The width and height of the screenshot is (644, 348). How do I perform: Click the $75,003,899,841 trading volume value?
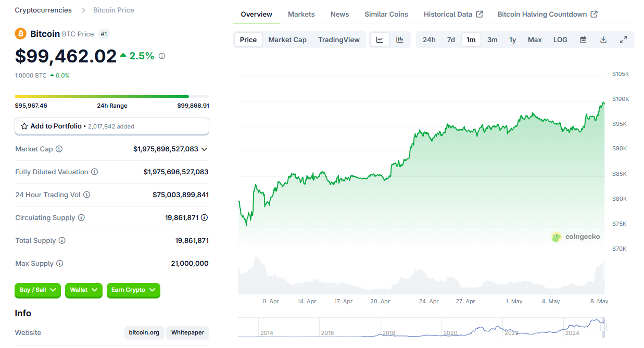click(181, 195)
